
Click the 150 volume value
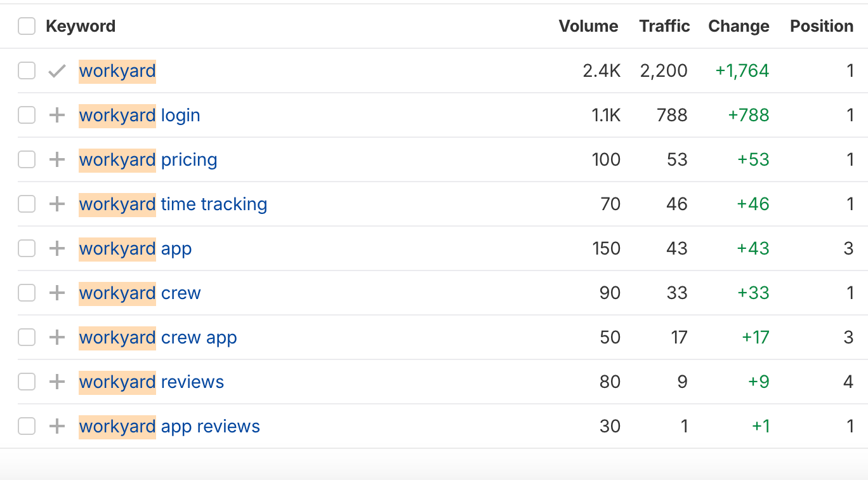pos(606,249)
